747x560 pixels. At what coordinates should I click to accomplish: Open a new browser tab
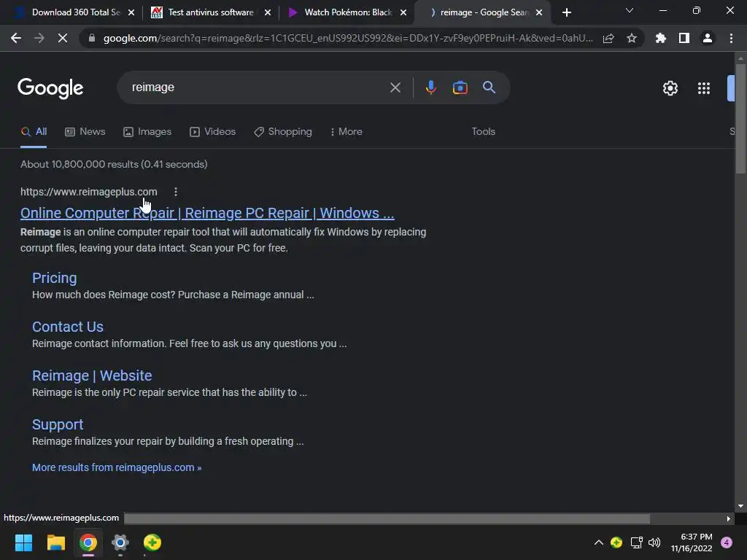point(566,12)
